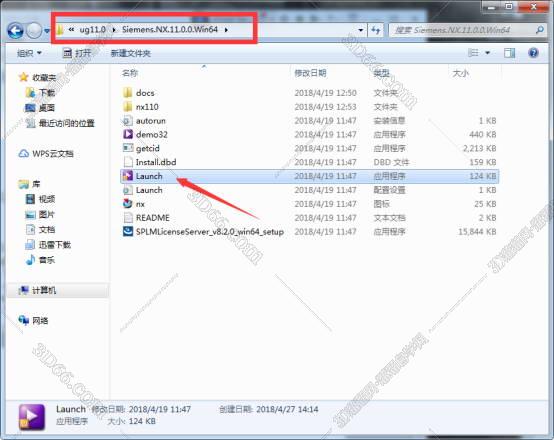Click Siemens.NX.11.0.0.Win64 in the address bar

(x=170, y=29)
